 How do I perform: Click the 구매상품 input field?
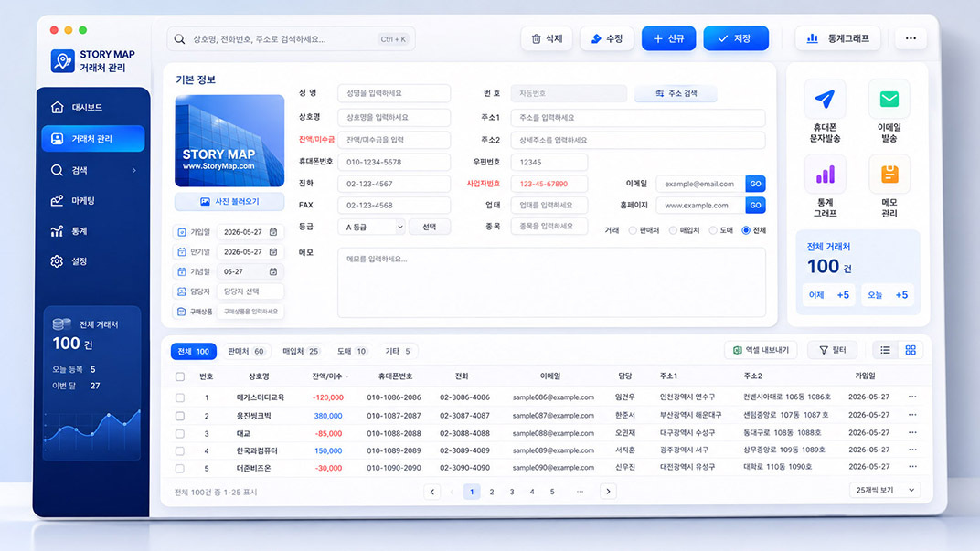coord(250,311)
